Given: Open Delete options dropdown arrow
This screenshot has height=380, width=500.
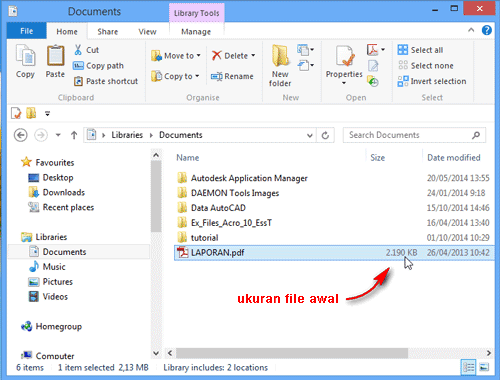Looking at the screenshot, I should pyautogui.click(x=253, y=56).
